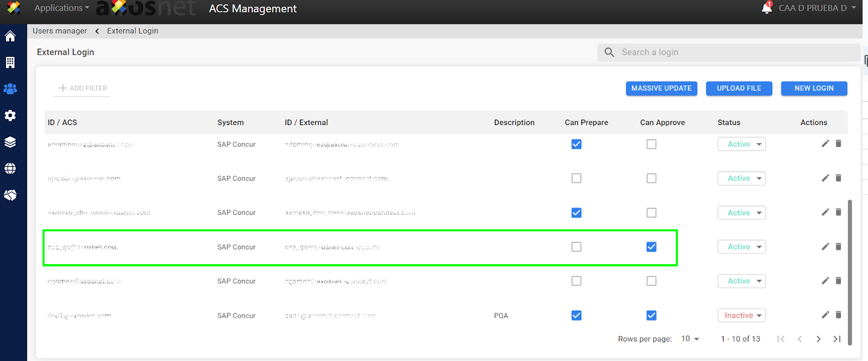This screenshot has height=361, width=868.
Task: Click the layers stack sidebar icon
Action: click(10, 142)
